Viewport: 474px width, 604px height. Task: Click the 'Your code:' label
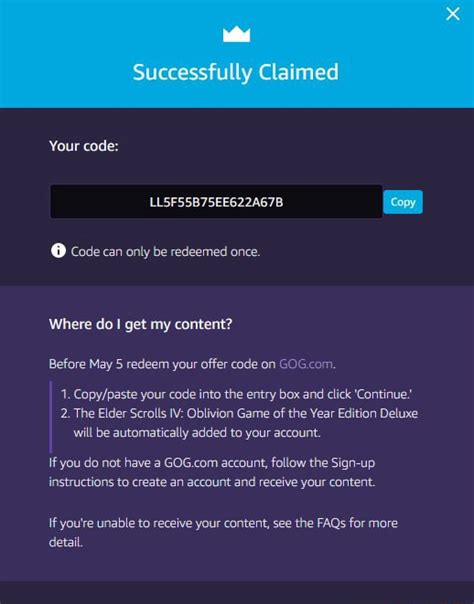tap(84, 146)
